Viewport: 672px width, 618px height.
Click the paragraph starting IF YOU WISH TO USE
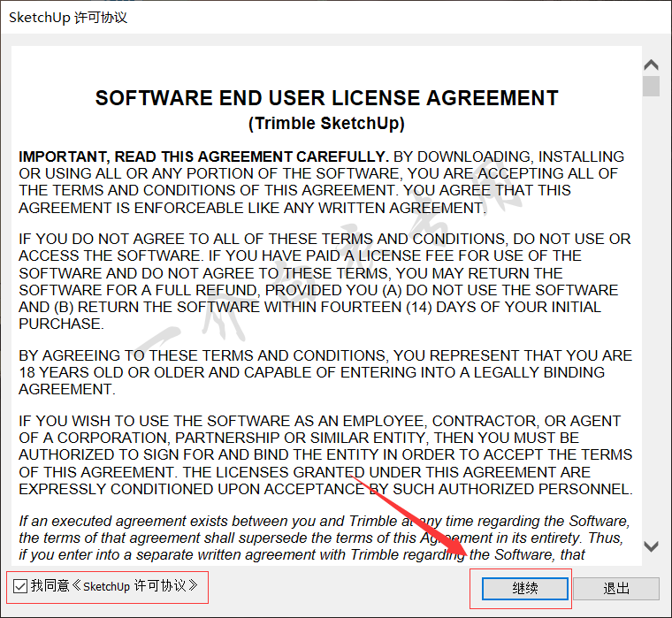(x=325, y=454)
